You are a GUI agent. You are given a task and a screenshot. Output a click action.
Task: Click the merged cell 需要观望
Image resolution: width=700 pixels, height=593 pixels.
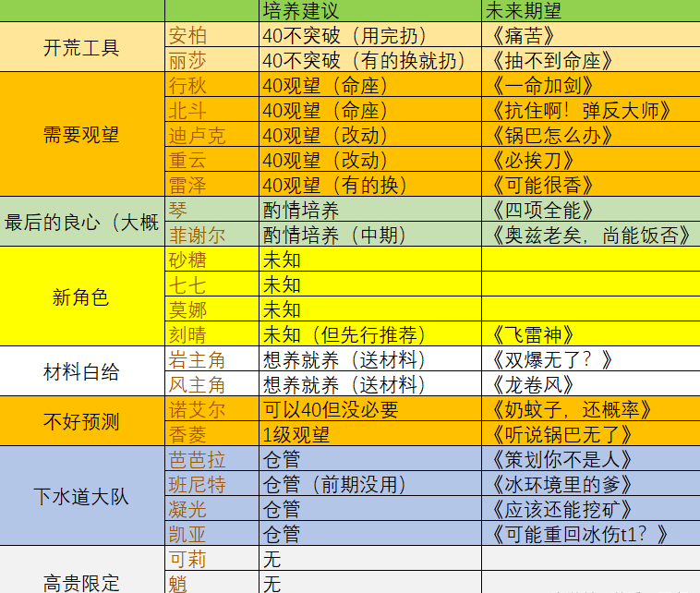[82, 134]
